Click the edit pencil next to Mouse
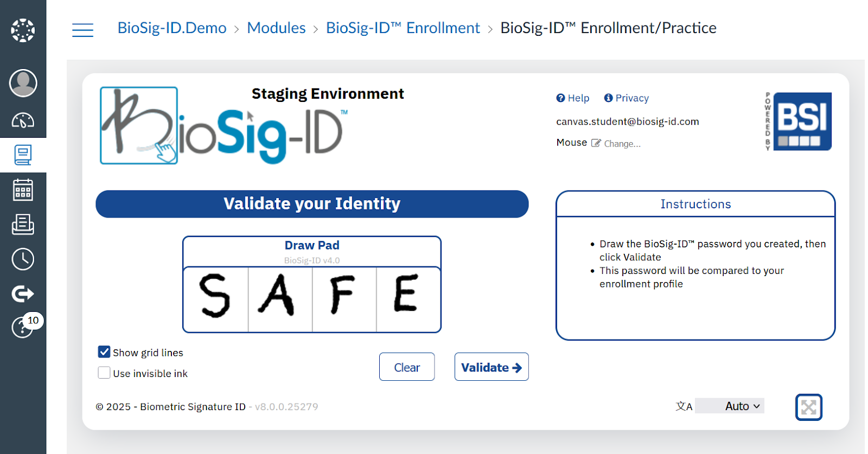 (596, 143)
